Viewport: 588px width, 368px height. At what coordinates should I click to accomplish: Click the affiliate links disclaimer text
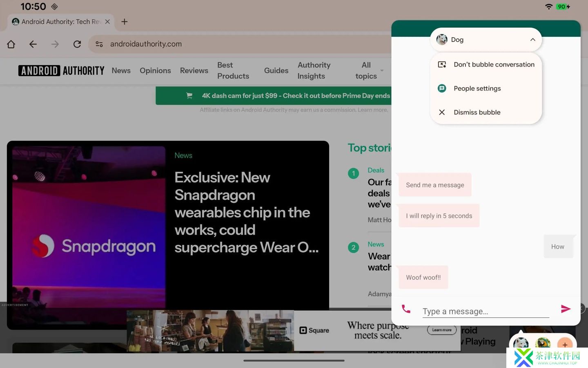294,110
